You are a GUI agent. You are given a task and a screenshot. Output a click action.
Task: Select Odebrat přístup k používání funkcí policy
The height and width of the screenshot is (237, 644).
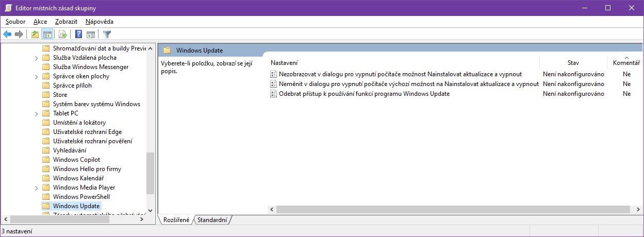tap(364, 94)
